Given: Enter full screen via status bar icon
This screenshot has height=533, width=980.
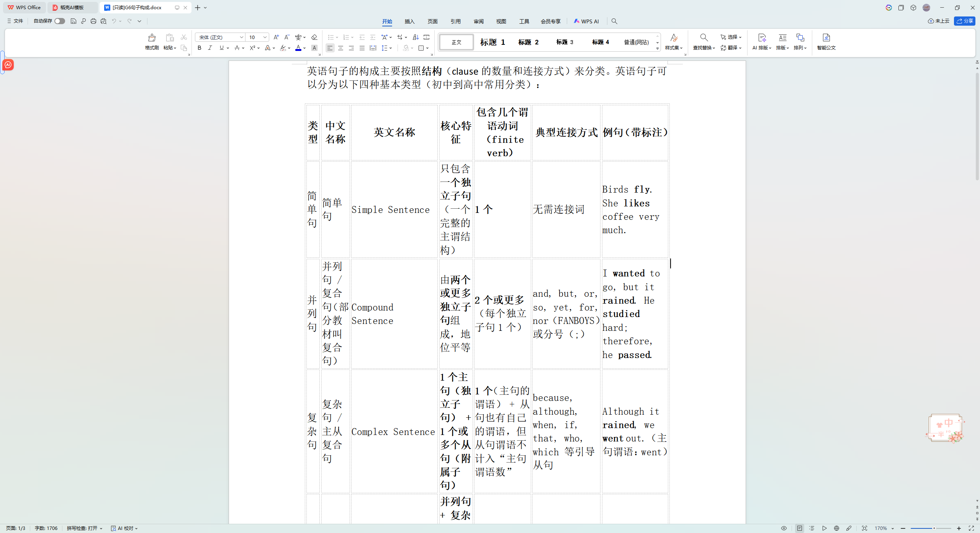Looking at the screenshot, I should [971, 528].
